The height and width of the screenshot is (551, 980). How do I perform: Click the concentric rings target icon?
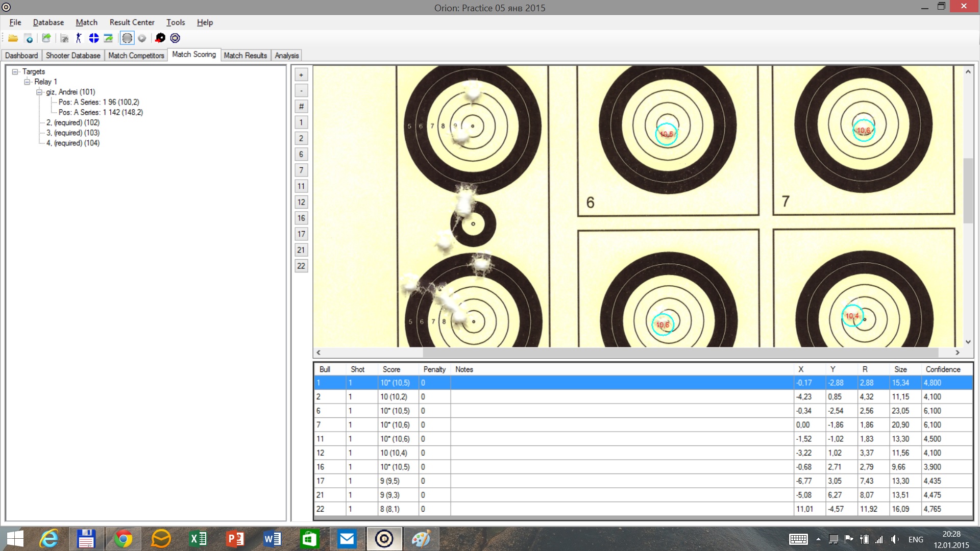coord(175,38)
